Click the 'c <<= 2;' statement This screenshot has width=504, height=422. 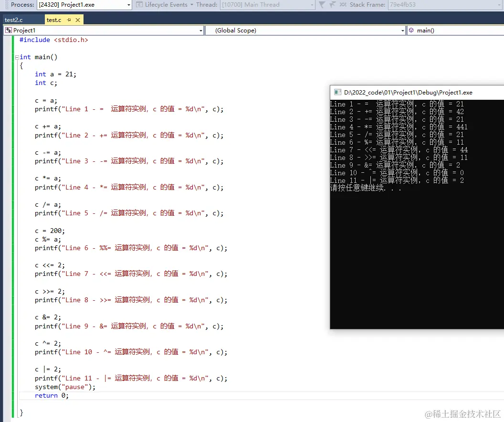pos(50,265)
